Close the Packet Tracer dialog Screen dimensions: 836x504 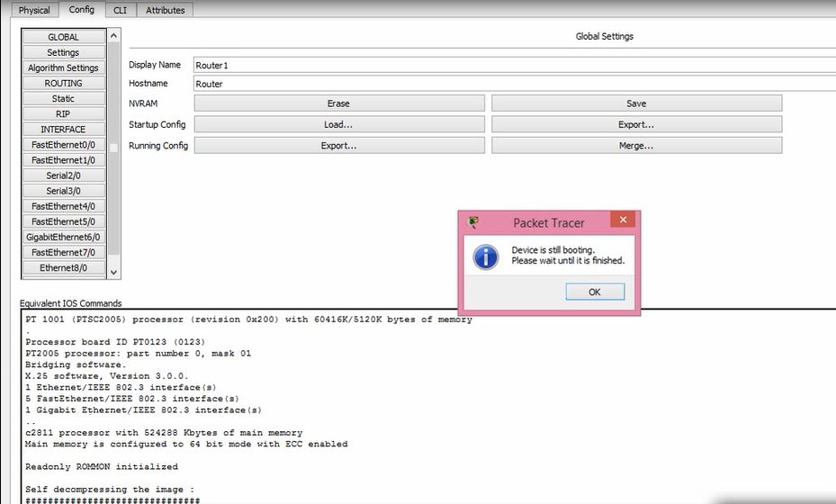coord(623,220)
